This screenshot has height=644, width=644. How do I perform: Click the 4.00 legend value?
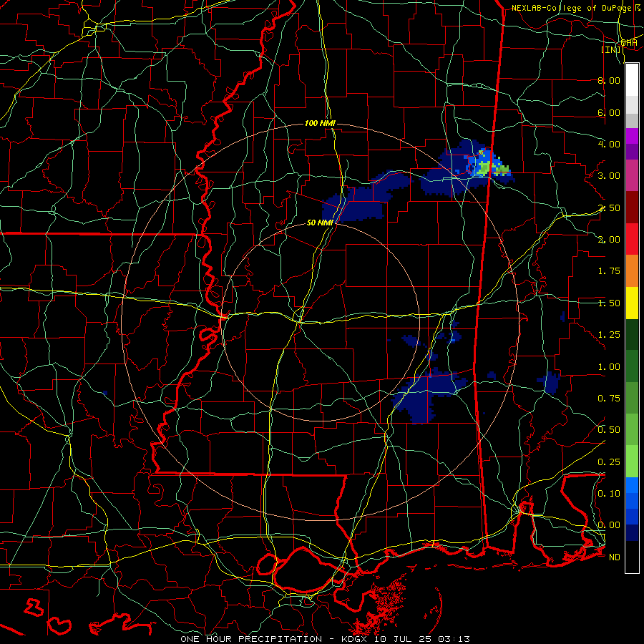click(609, 144)
